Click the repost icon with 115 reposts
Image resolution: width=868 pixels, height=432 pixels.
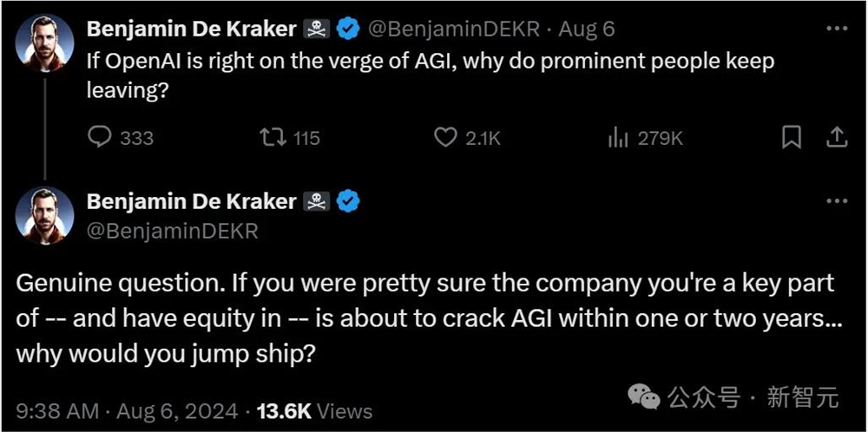tap(273, 137)
